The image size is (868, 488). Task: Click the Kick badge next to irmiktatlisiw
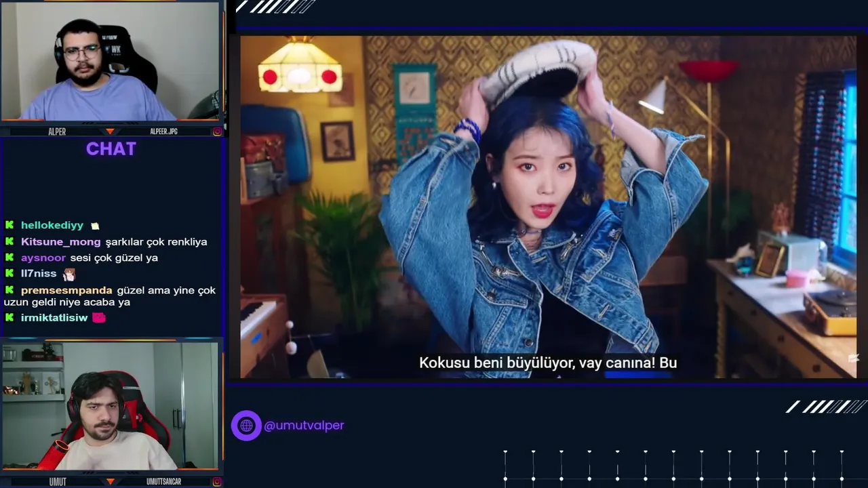coord(9,317)
